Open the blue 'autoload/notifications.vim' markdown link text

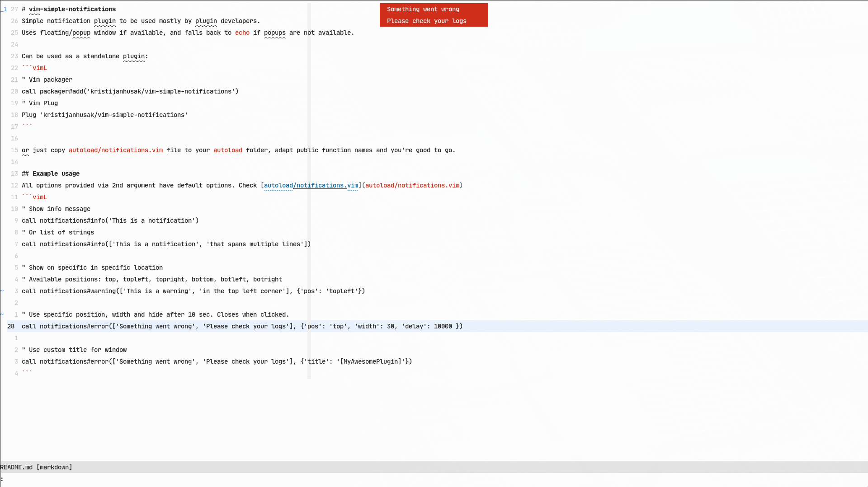(311, 185)
